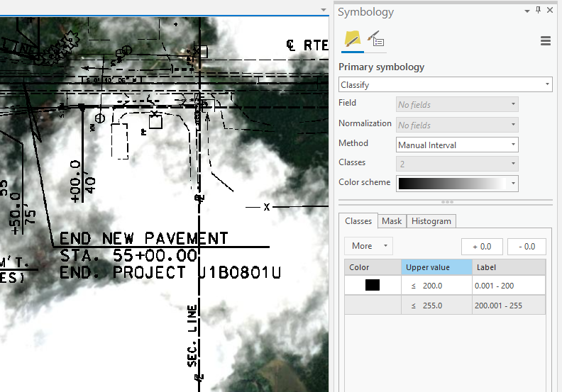Click the Upper value column header
This screenshot has height=392, width=562.
click(x=436, y=267)
